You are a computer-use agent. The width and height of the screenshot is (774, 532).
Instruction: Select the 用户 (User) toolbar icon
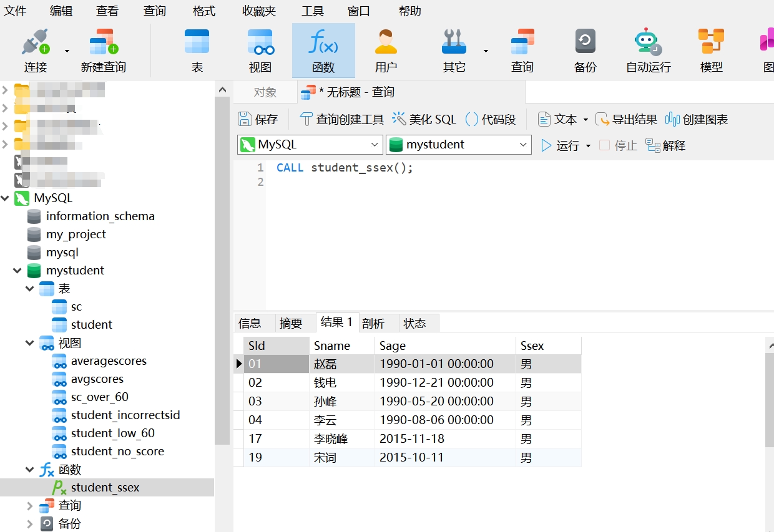point(386,44)
